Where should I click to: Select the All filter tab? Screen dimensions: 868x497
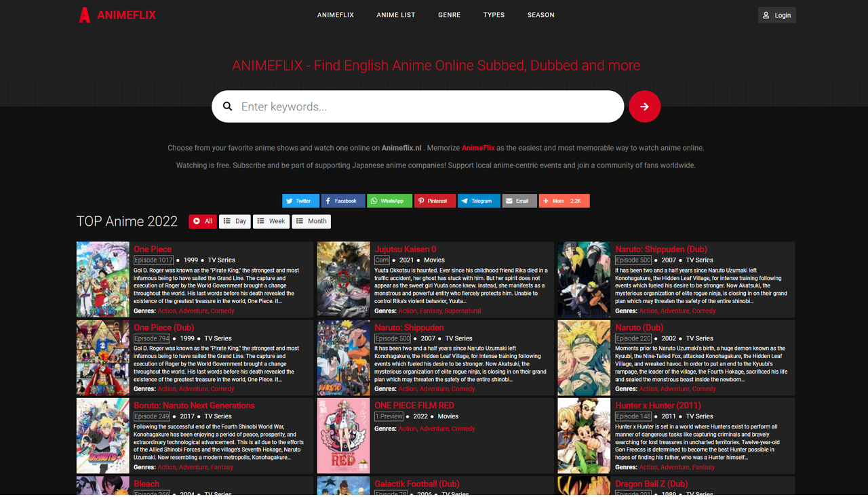203,221
